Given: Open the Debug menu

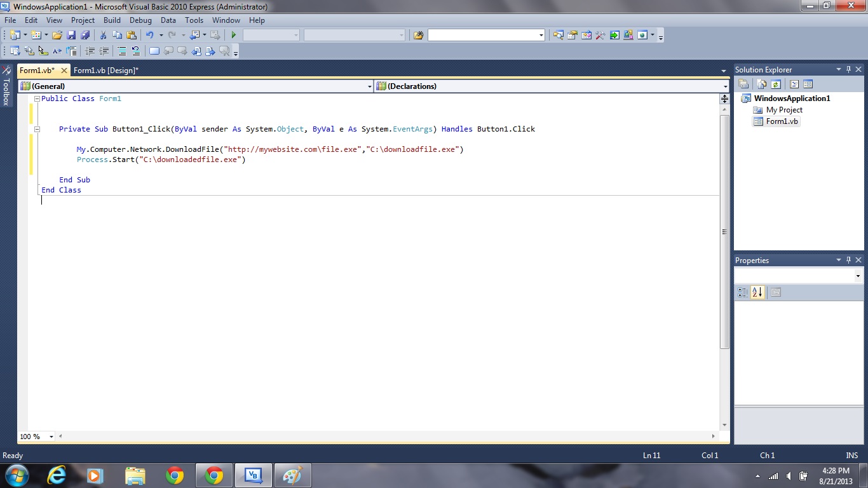Looking at the screenshot, I should [x=140, y=20].
